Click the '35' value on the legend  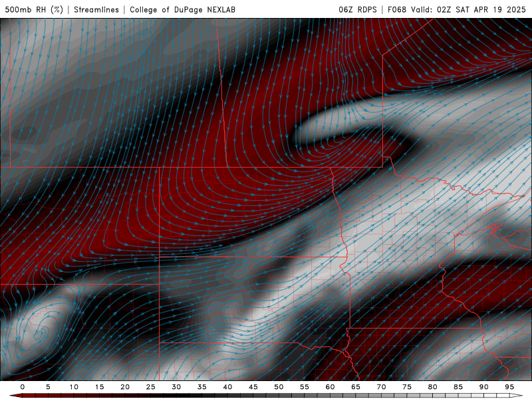coord(202,387)
